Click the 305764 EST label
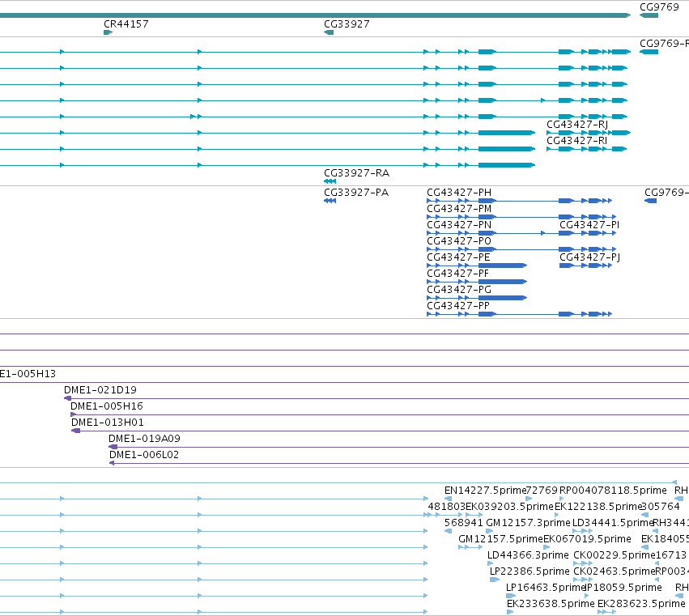The height and width of the screenshot is (616, 689). 661,507
